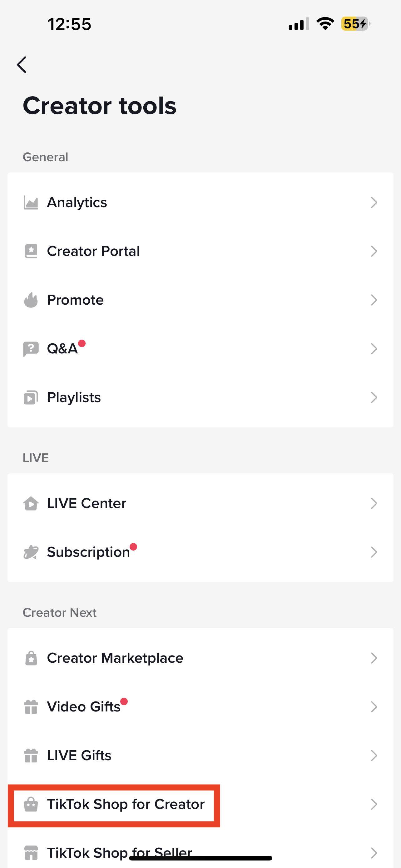Tap the Promote flame icon
The height and width of the screenshot is (868, 401).
click(31, 300)
